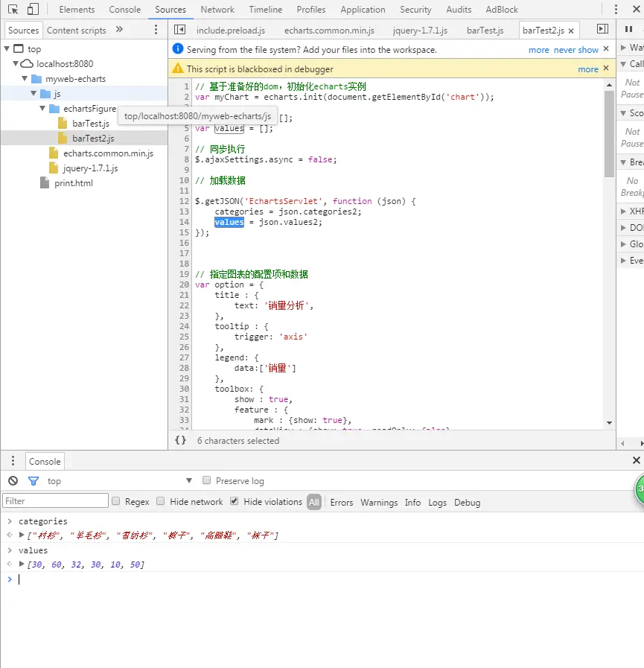
Task: Collapse the localhost:8080 tree node
Action: click(16, 63)
